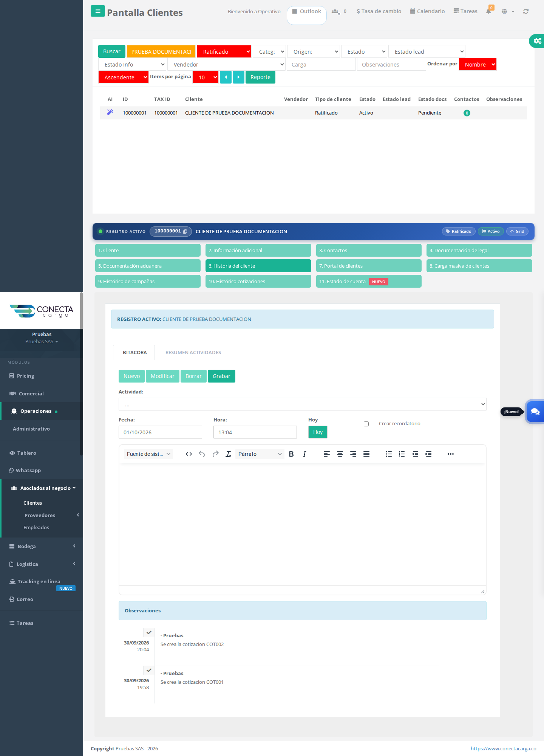
Task: Open the Vendedor filter dropdown
Action: coord(226,65)
